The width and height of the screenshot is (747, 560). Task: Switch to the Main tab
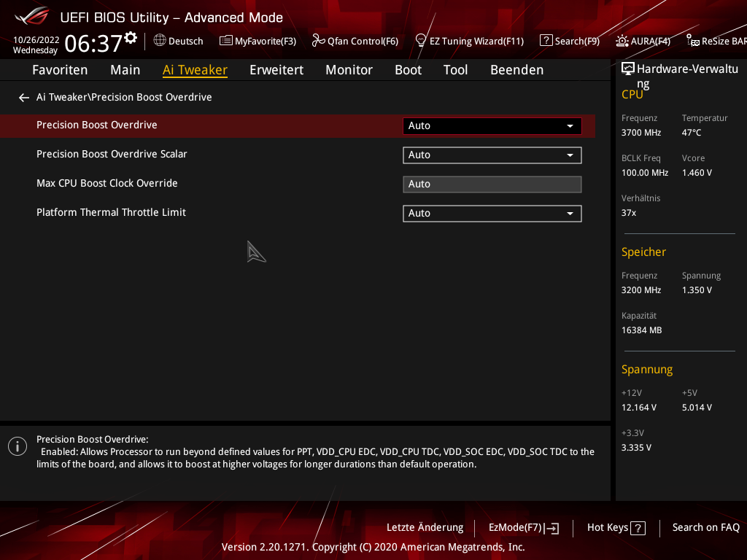125,70
